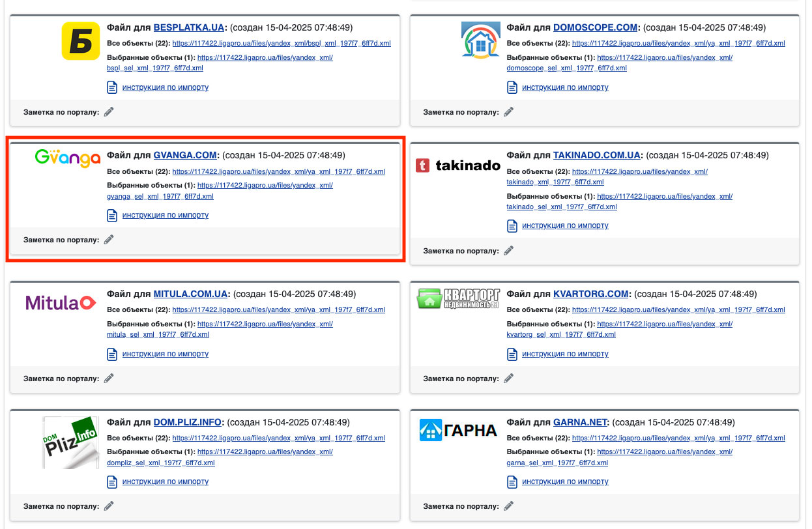Open all-objects XML link for KVARTORG.COM
The height and width of the screenshot is (529, 812).
point(678,310)
